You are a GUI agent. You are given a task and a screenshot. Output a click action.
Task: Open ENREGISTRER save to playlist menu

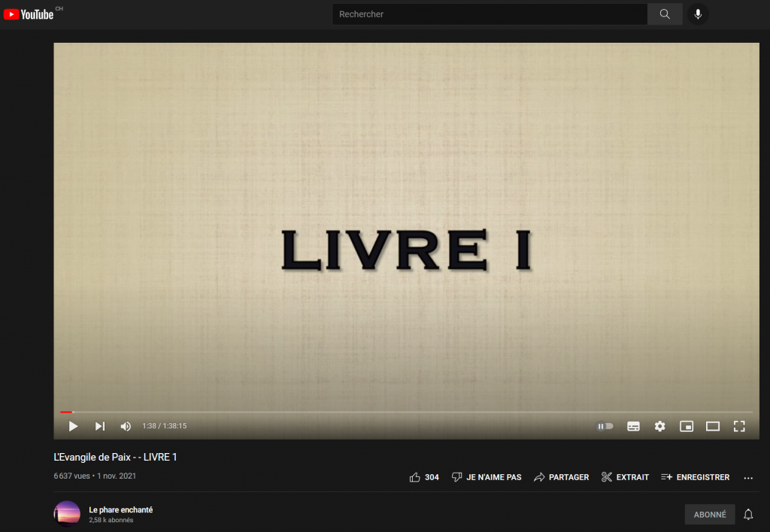click(x=695, y=477)
